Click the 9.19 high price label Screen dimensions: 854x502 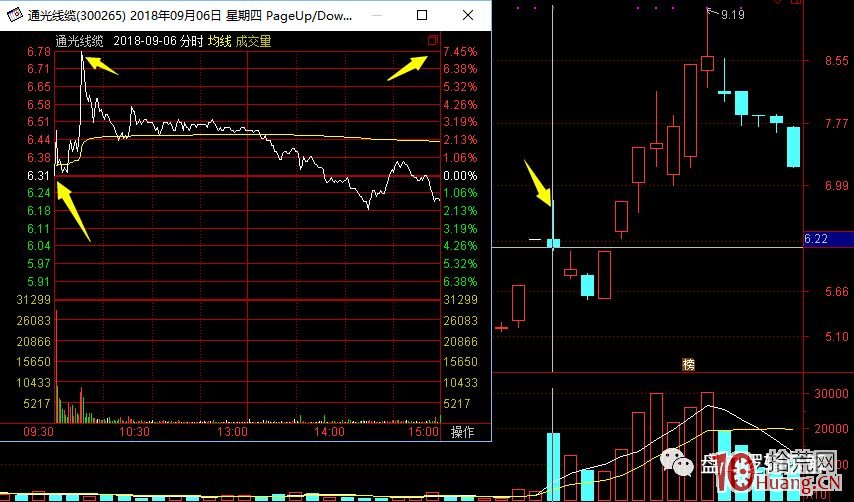coord(733,15)
